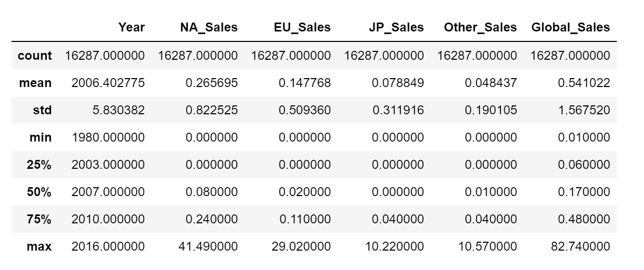Click the std row label

(43, 110)
